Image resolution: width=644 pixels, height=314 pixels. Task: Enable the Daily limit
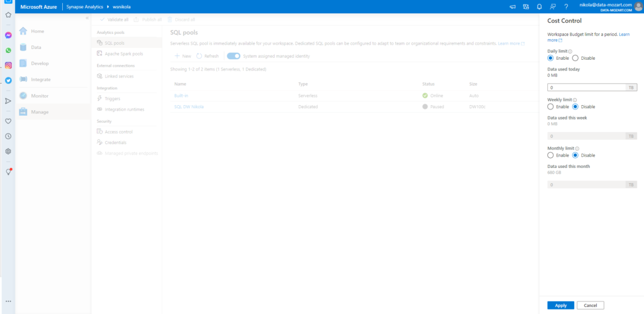click(x=550, y=58)
